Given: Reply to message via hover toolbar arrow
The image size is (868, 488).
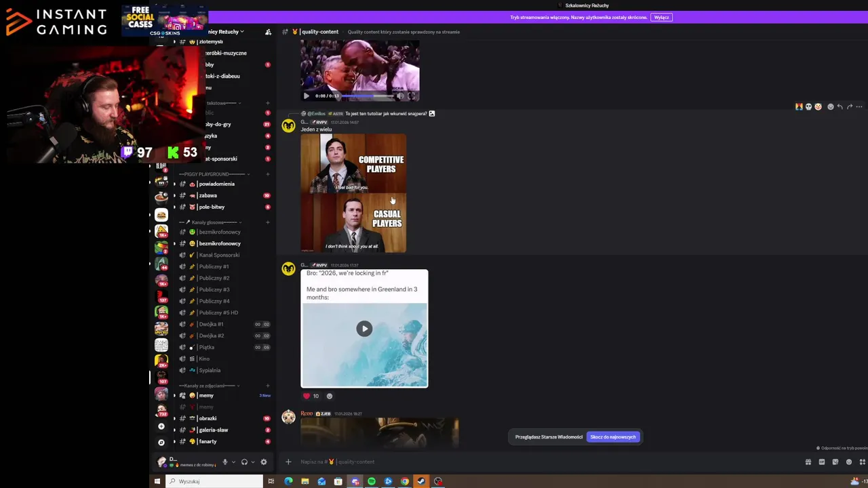Looking at the screenshot, I should pos(840,106).
